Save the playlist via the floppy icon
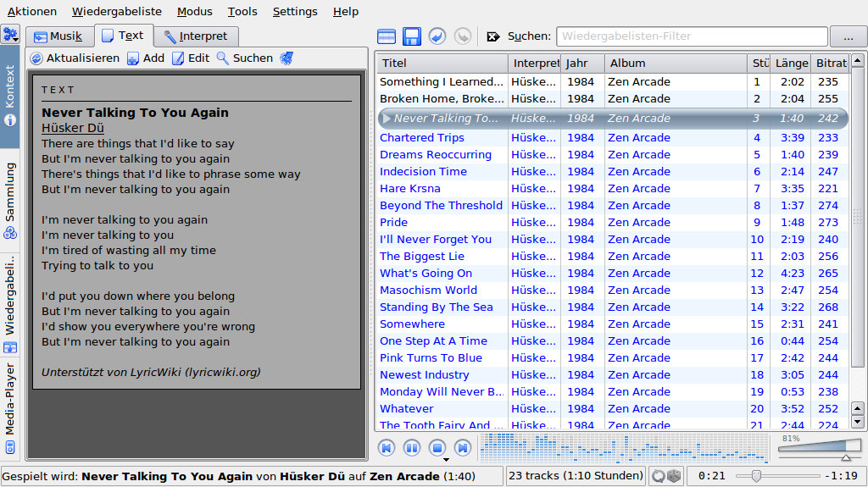This screenshot has height=487, width=868. tap(411, 36)
